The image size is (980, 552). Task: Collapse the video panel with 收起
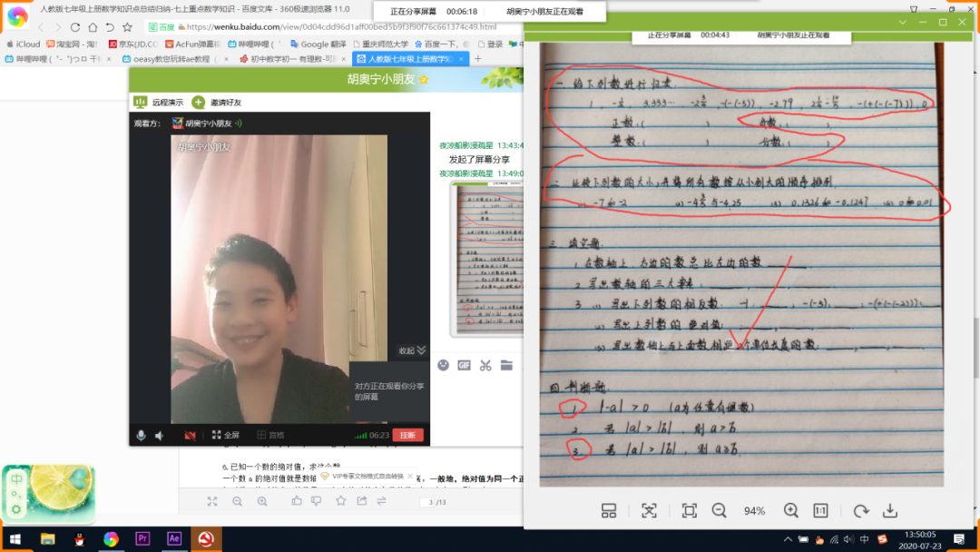point(412,350)
